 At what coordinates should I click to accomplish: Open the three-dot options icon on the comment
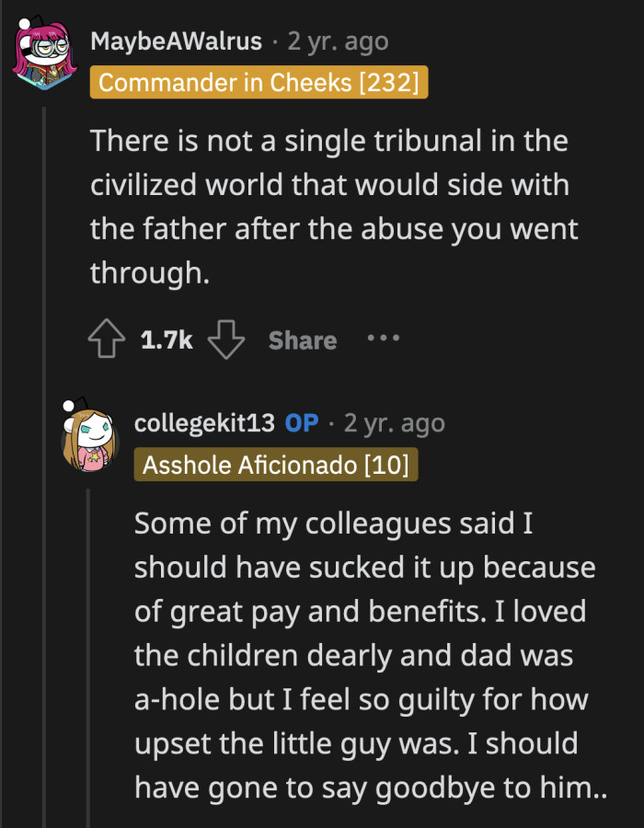[383, 339]
